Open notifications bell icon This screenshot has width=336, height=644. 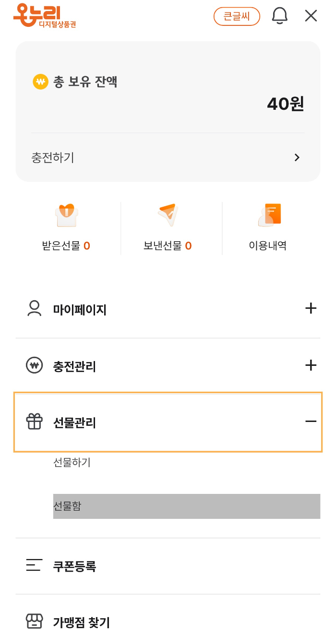[279, 16]
